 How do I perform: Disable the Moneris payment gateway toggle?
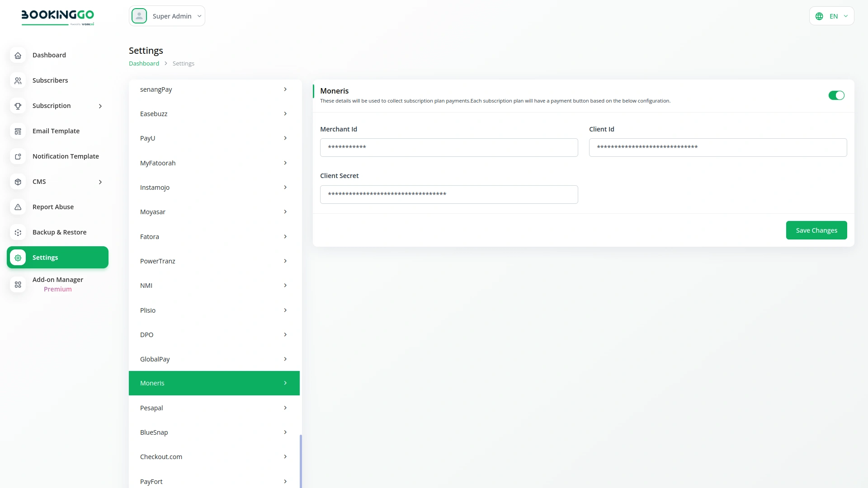tap(836, 95)
